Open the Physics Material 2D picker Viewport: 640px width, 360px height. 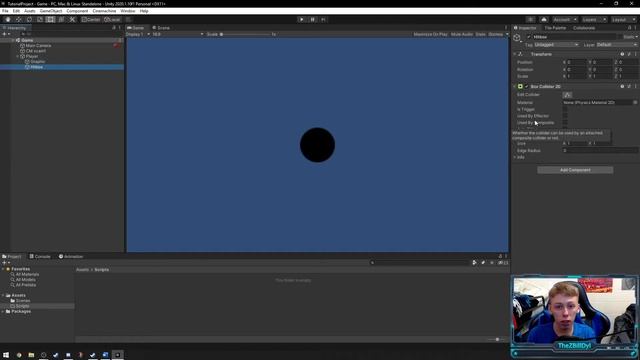pyautogui.click(x=635, y=102)
